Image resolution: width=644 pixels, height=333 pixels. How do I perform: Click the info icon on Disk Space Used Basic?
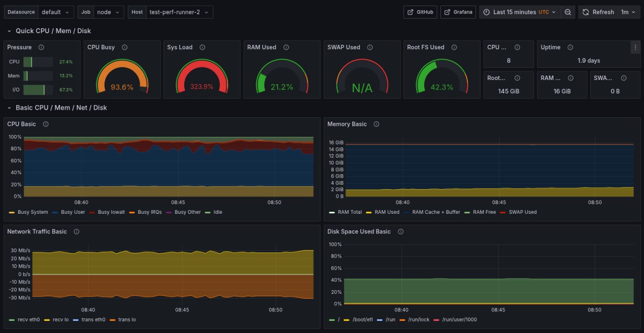coord(400,231)
